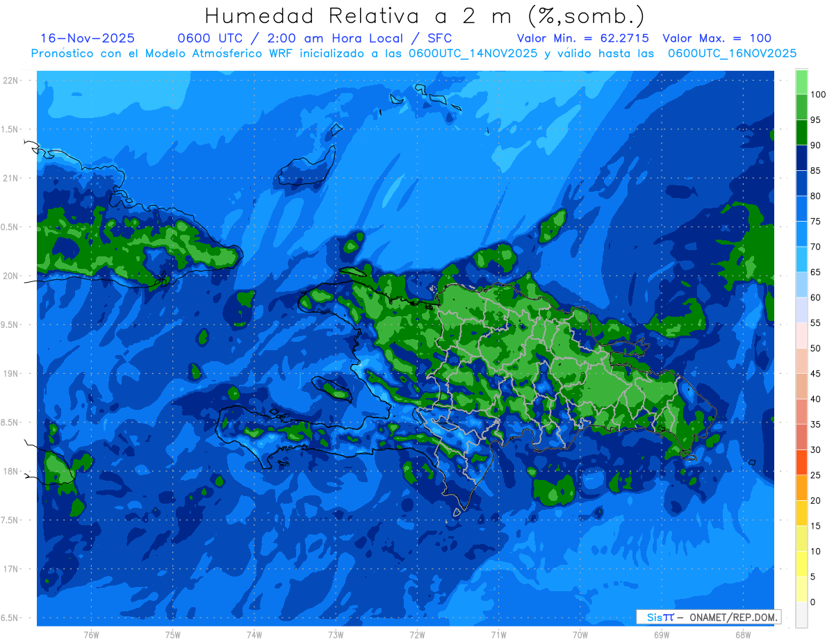The image size is (834, 644).
Task: Click '0600 UTC / 2:00 am Hora Local / SFC'
Action: (x=315, y=38)
